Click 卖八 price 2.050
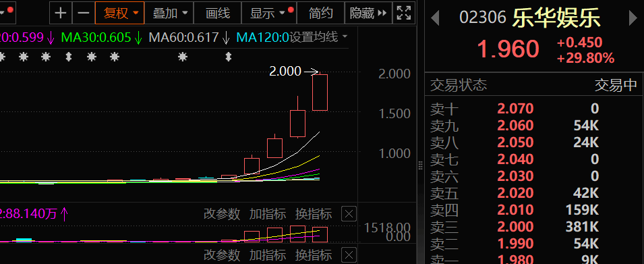This screenshot has height=264, width=644. pyautogui.click(x=515, y=142)
